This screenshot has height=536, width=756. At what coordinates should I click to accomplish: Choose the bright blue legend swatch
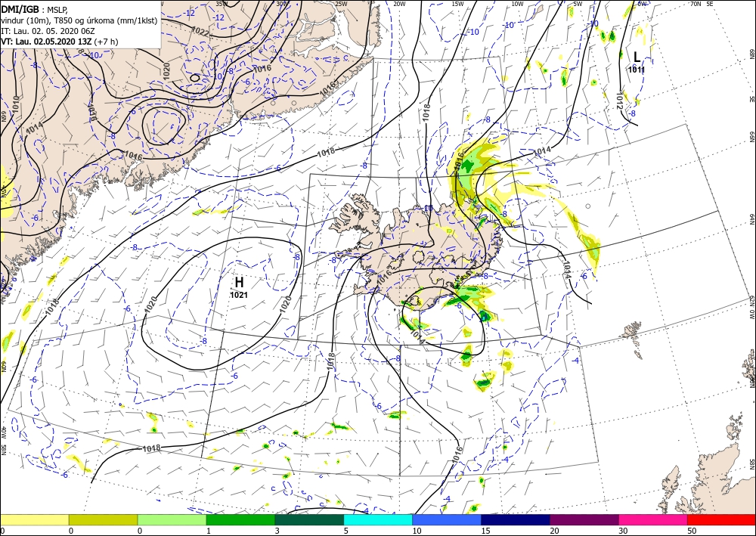pyautogui.click(x=447, y=519)
